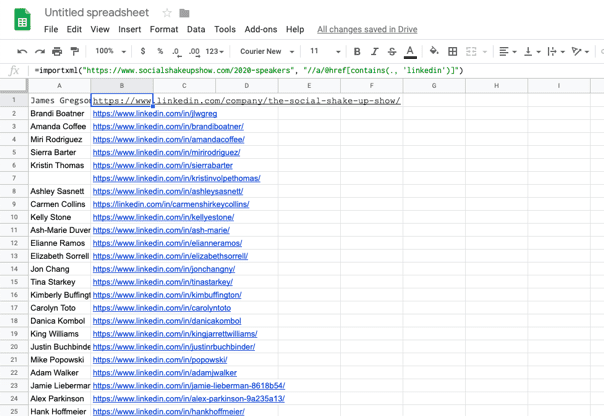Open the Add-ons menu
Viewport: 604px width, 416px height.
pos(260,29)
